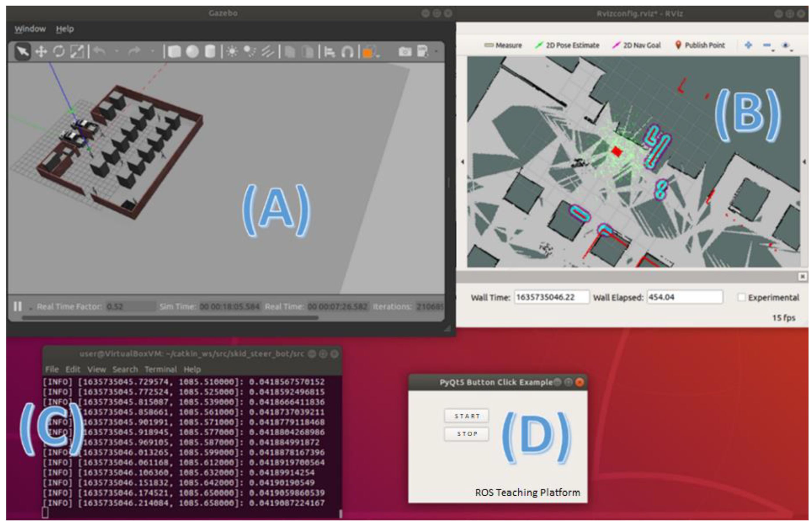This screenshot has height=525, width=812.
Task: Open the Gazebo Window menu
Action: pos(30,29)
